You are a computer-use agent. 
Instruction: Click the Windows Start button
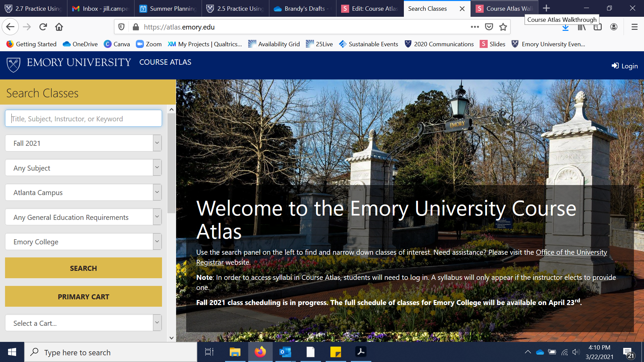coord(12,352)
